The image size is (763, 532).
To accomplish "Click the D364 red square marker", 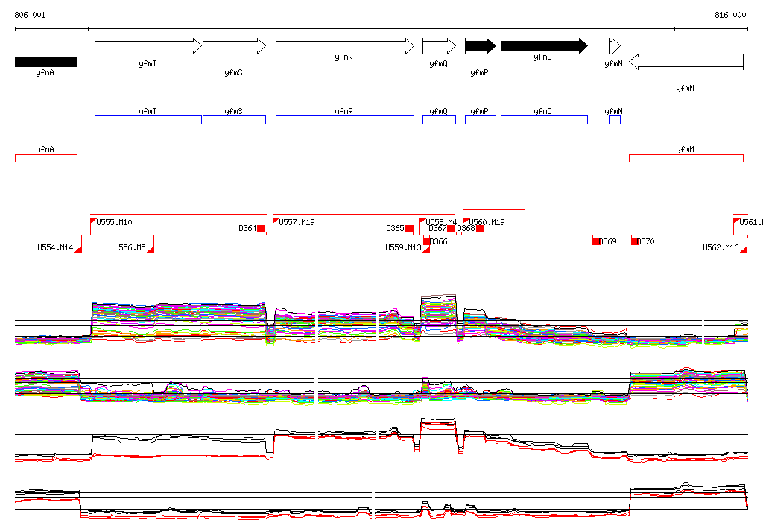I will click(x=262, y=228).
